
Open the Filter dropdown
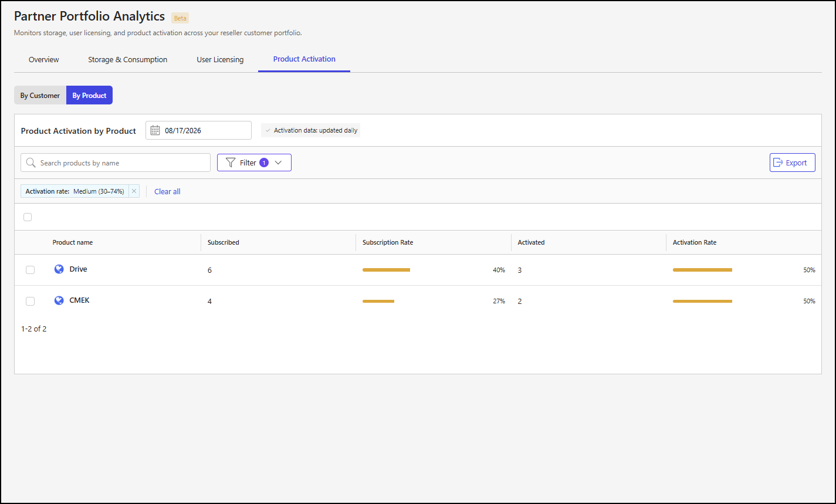pyautogui.click(x=254, y=163)
